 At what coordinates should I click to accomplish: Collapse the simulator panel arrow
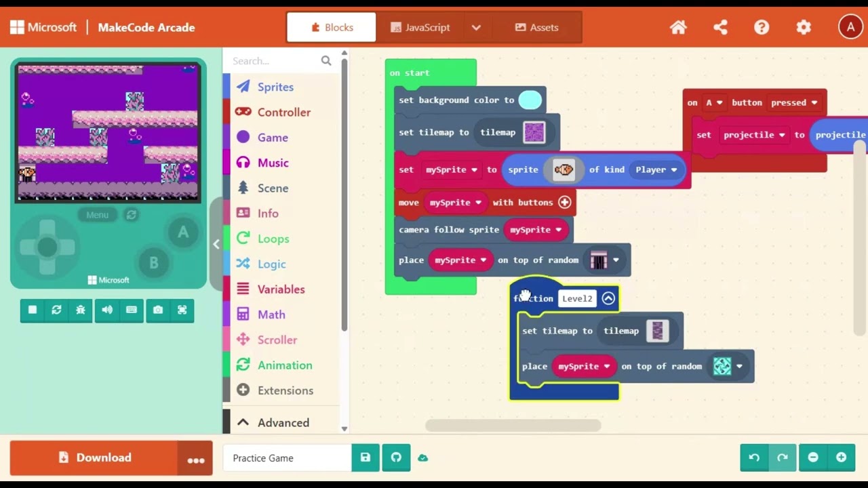[216, 244]
